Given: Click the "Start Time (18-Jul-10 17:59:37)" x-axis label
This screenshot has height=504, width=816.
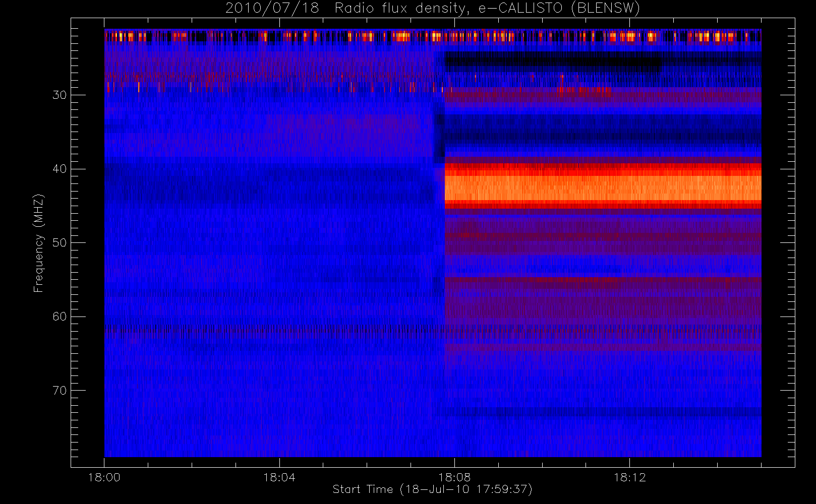Looking at the screenshot, I should tap(433, 489).
